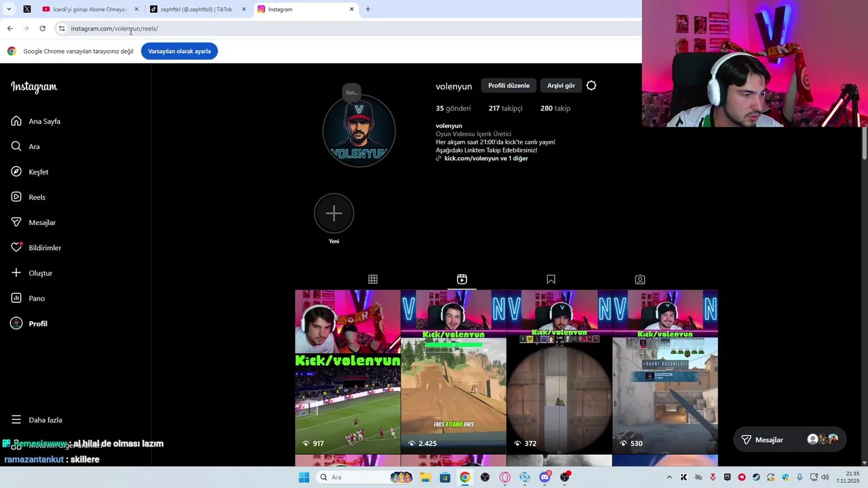Screen dimensions: 868x488
Task: Open the Daha fazla menu
Action: (x=37, y=420)
